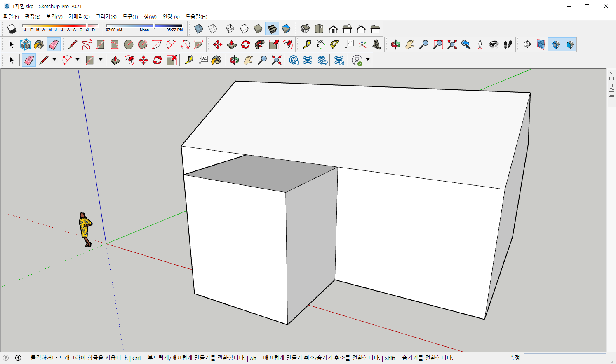Click the 측정 measurements input box

click(564, 358)
